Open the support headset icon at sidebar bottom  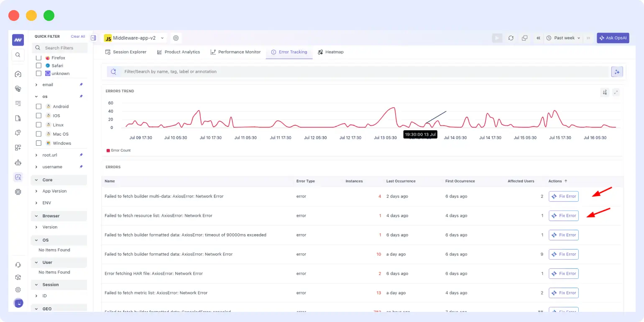(x=18, y=265)
